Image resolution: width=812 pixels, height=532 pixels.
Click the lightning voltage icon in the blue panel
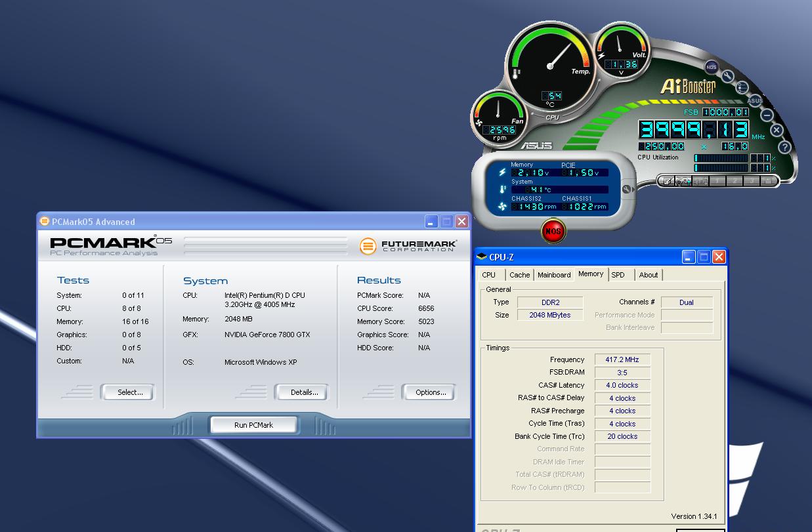pyautogui.click(x=502, y=172)
